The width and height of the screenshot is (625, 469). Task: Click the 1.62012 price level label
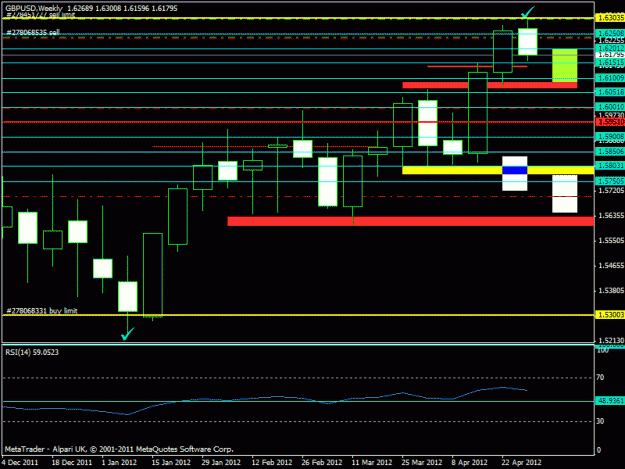point(609,48)
